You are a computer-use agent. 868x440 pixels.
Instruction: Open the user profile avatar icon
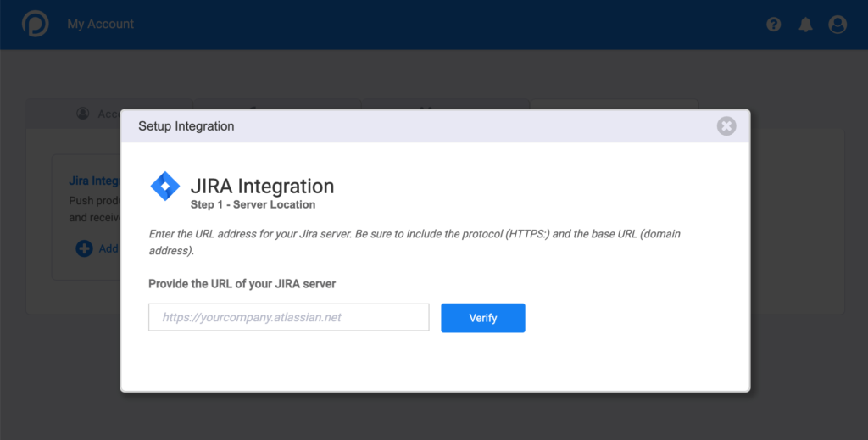tap(837, 25)
